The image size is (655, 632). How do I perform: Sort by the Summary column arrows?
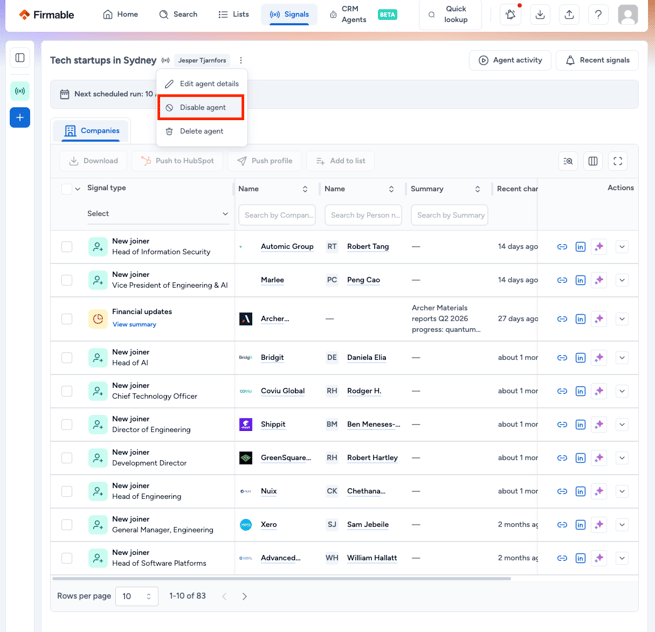click(477, 189)
